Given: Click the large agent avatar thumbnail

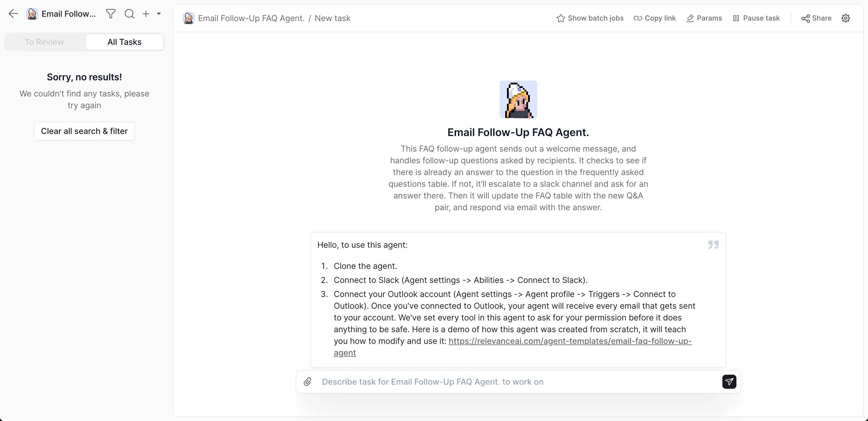Looking at the screenshot, I should tap(518, 99).
